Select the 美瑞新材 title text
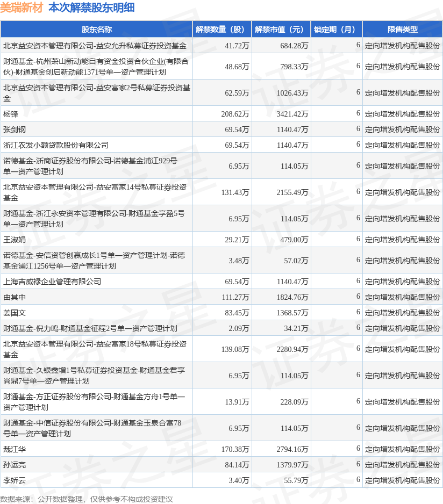The width and height of the screenshot is (443, 504). pos(22,8)
